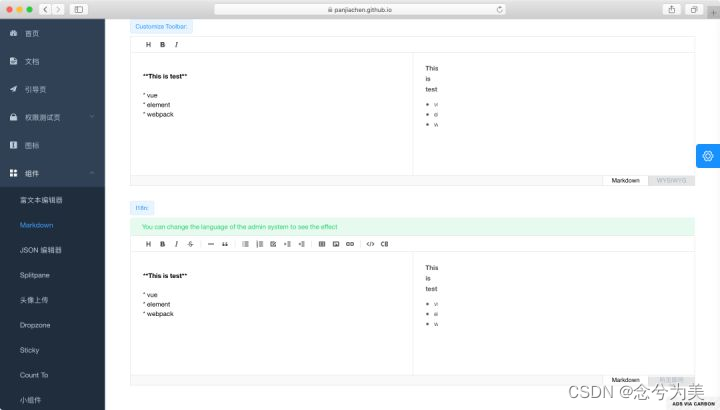
Task: Collapse the 组件 submenu
Action: [x=52, y=174]
